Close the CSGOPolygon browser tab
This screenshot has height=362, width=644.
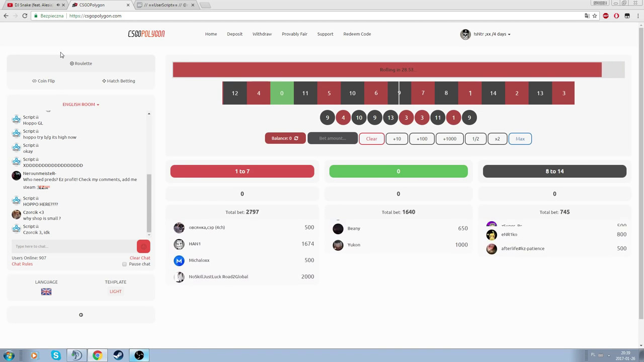128,5
